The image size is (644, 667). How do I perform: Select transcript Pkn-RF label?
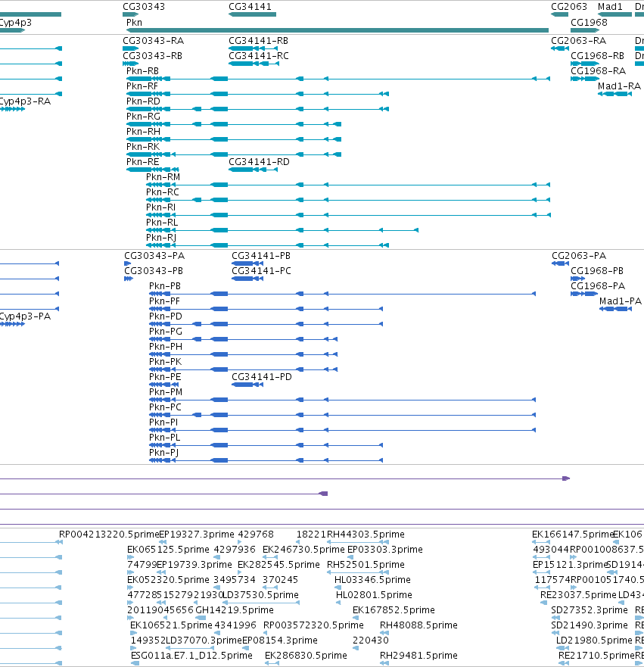pyautogui.click(x=142, y=86)
